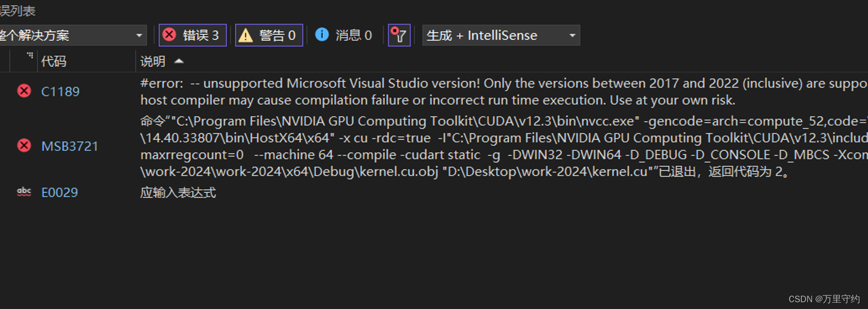Toggle the Errors 3 filter button
868x309 pixels.
[x=192, y=35]
